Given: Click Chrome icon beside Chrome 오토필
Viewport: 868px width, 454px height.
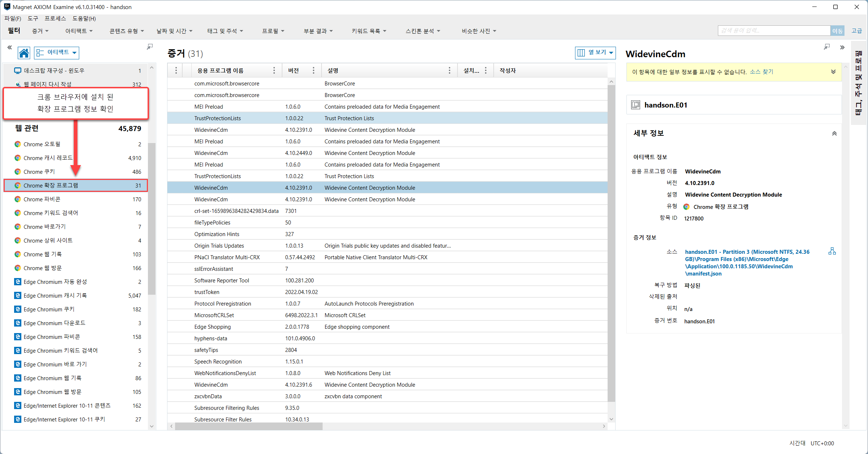Looking at the screenshot, I should tap(17, 144).
